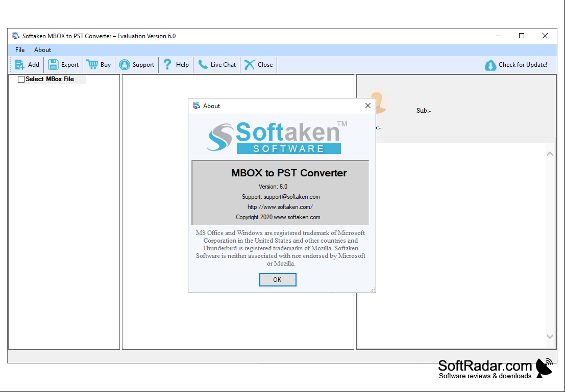Screen dimensions: 565x392
Task: Click the About dialog resize grip
Action: [x=373, y=290]
